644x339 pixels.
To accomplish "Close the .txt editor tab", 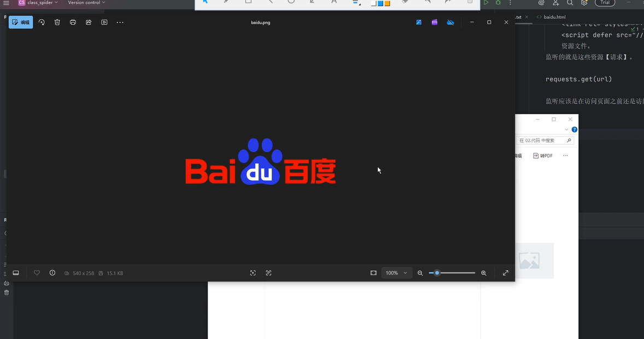I will pos(526,17).
